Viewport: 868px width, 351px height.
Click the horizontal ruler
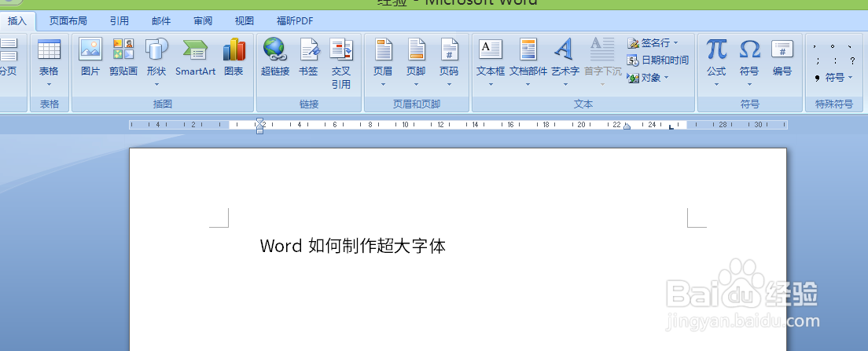[x=458, y=125]
